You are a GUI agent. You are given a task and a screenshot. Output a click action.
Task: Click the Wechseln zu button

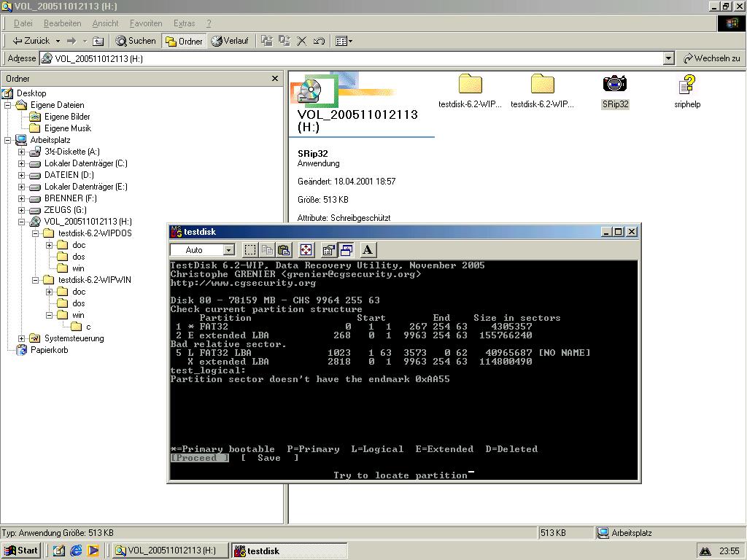pyautogui.click(x=712, y=58)
